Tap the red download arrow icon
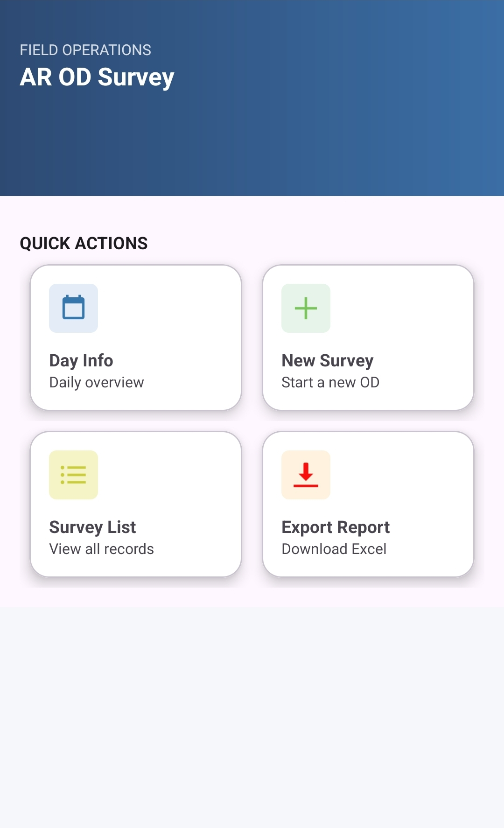The height and width of the screenshot is (828, 504). [x=306, y=475]
